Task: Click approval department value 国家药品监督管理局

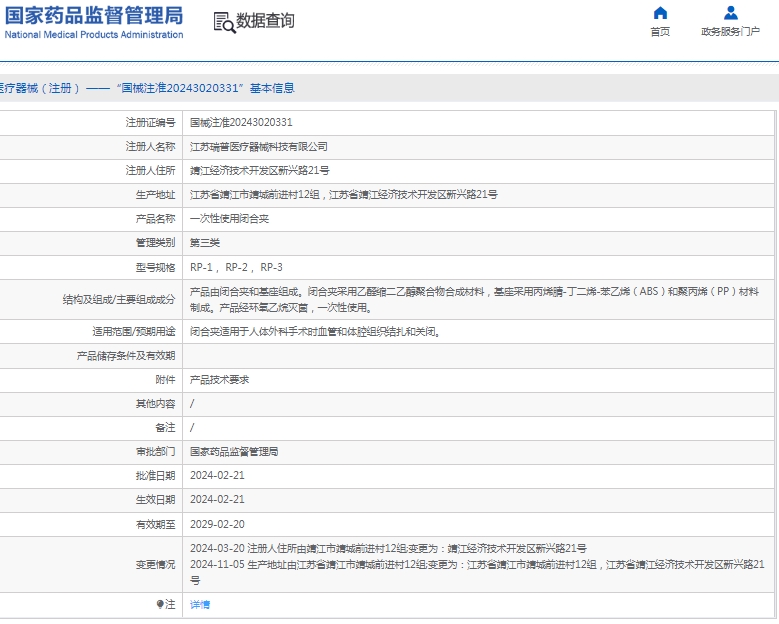Action: click(x=234, y=452)
